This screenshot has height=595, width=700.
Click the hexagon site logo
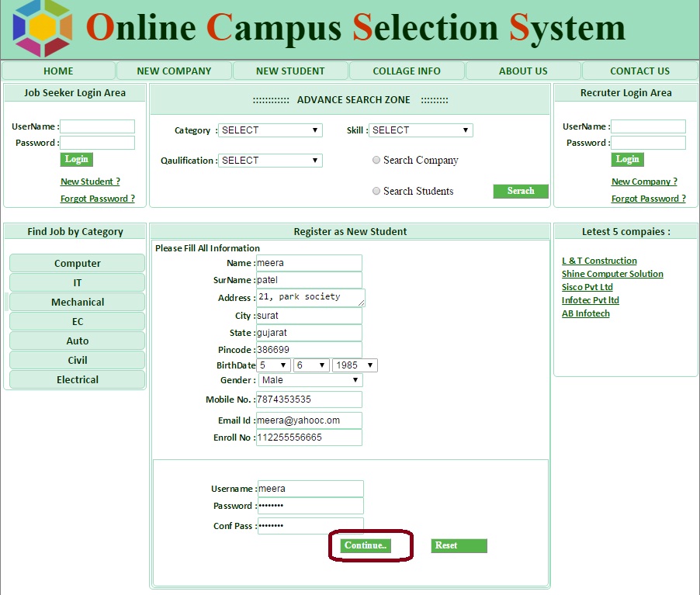pos(43,28)
